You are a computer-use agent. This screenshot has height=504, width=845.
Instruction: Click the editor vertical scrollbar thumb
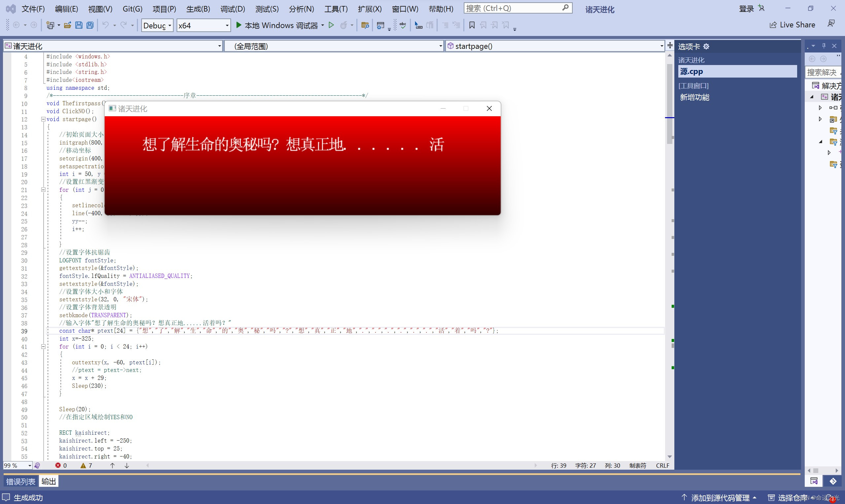(670, 104)
